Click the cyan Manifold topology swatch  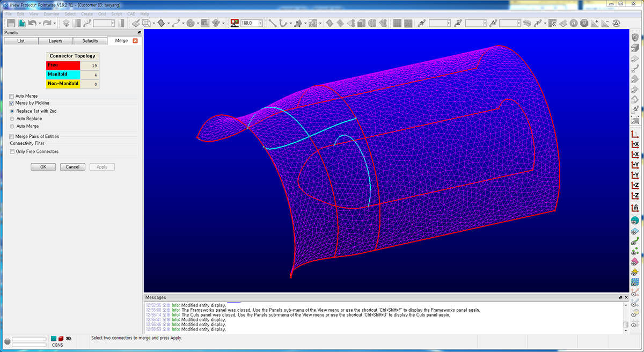click(x=63, y=75)
